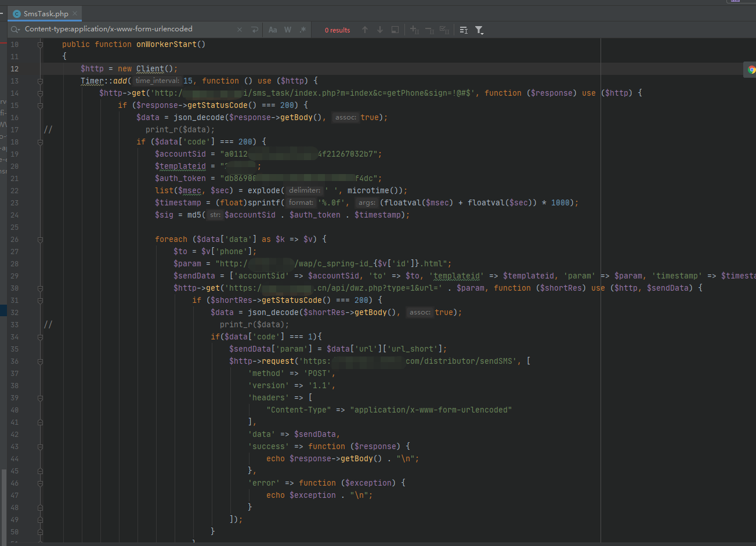The image size is (756, 546).
Task: Click the commented 'print_r($data);' on line 33
Action: point(254,324)
